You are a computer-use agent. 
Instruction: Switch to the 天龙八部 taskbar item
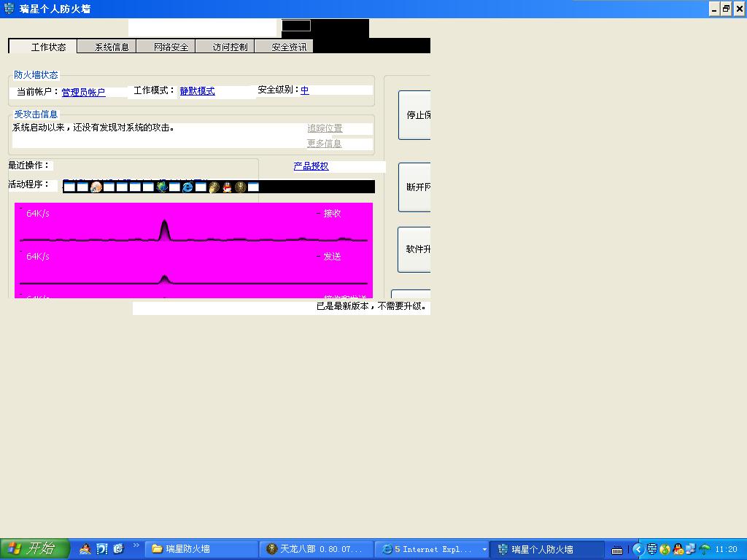point(317,549)
